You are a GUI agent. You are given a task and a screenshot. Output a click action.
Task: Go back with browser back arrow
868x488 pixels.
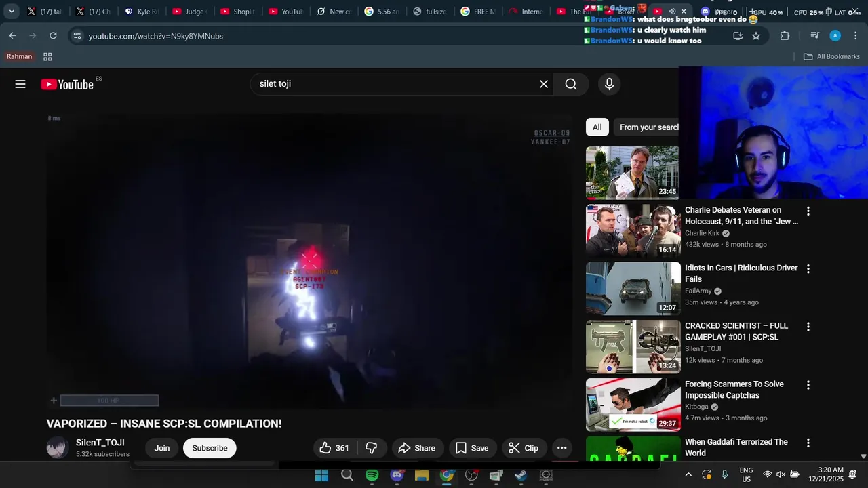pyautogui.click(x=13, y=35)
